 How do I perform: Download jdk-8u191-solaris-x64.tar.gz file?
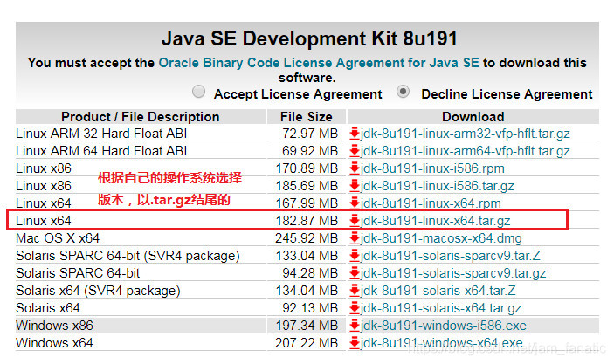click(x=440, y=308)
